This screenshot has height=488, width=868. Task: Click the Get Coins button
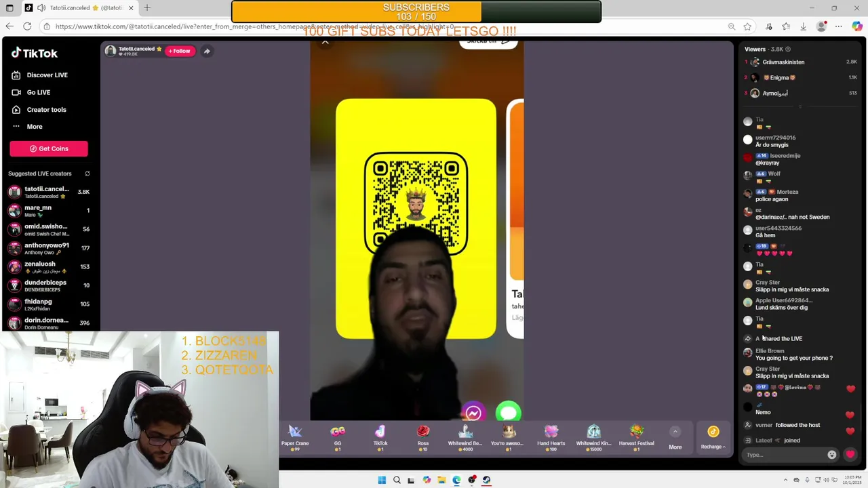[x=49, y=148]
